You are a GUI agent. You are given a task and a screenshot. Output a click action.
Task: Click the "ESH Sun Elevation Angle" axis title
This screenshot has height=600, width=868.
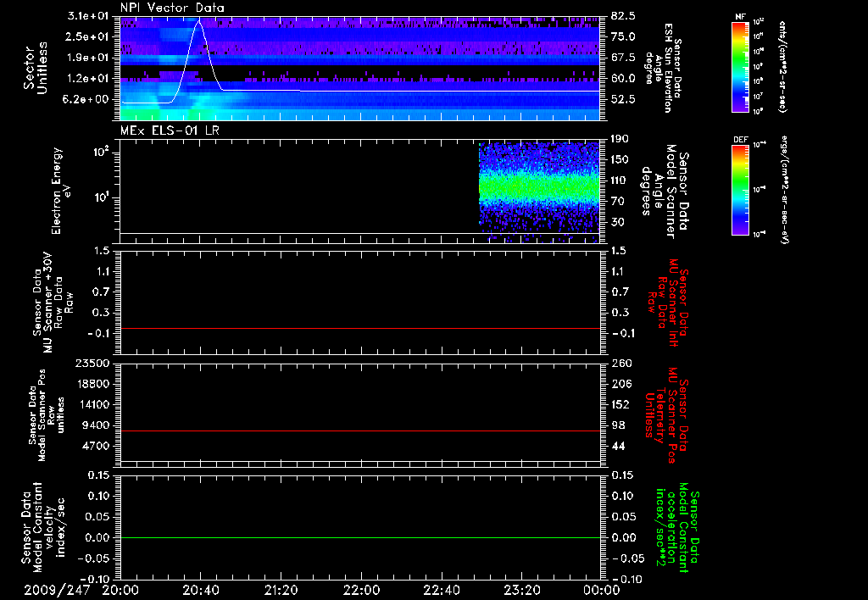[663, 68]
